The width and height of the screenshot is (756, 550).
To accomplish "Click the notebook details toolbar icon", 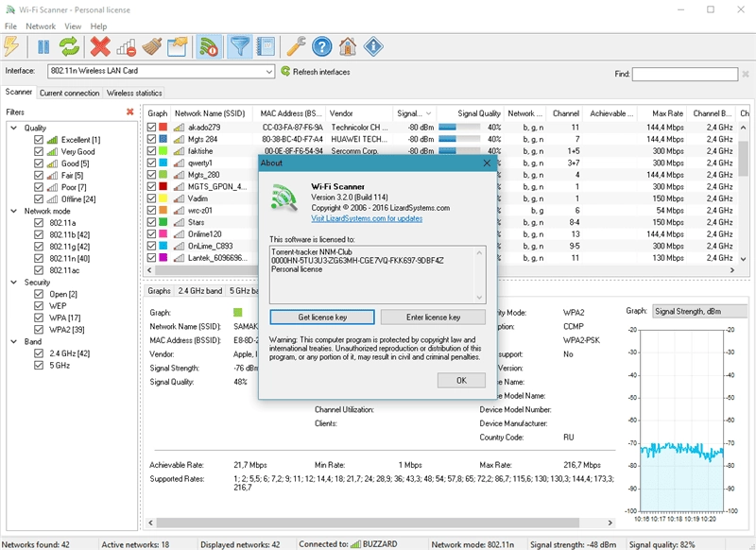I will point(266,46).
